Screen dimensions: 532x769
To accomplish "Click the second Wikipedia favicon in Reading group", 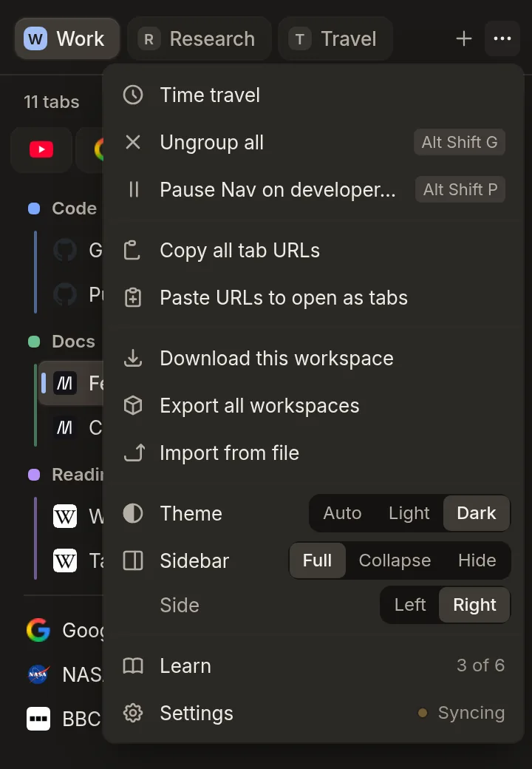I will pos(65,560).
